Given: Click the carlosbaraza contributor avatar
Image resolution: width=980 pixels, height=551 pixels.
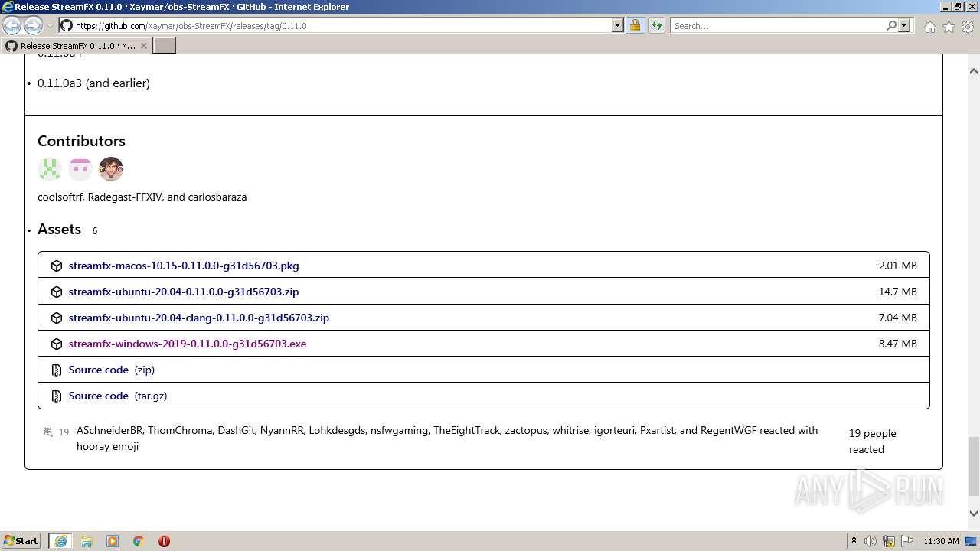Looking at the screenshot, I should point(111,169).
